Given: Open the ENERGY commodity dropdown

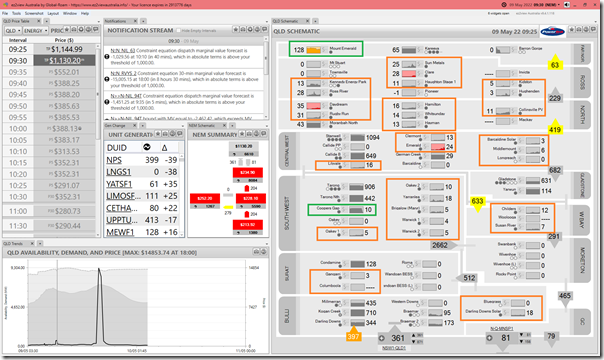Looking at the screenshot, I should pos(35,30).
